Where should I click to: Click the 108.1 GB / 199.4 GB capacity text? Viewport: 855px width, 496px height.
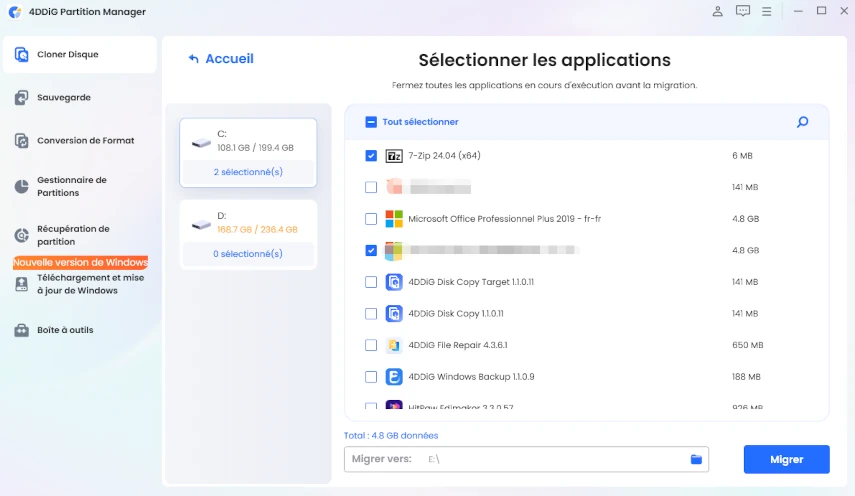(x=255, y=148)
